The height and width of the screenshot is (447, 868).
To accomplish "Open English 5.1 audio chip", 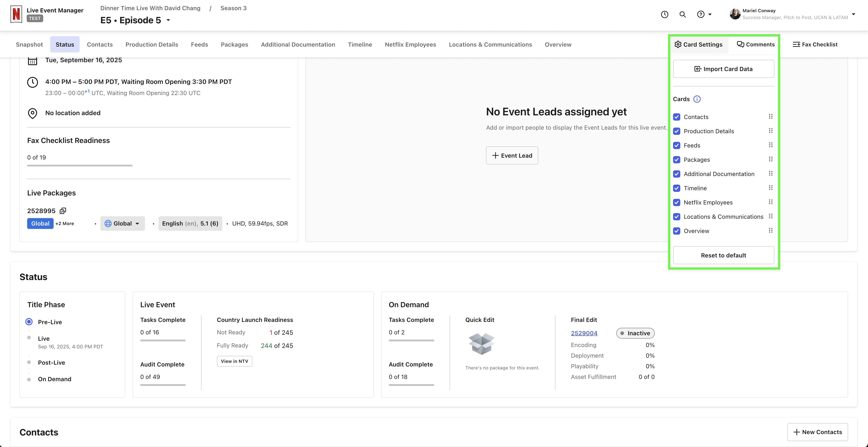I will 190,223.
